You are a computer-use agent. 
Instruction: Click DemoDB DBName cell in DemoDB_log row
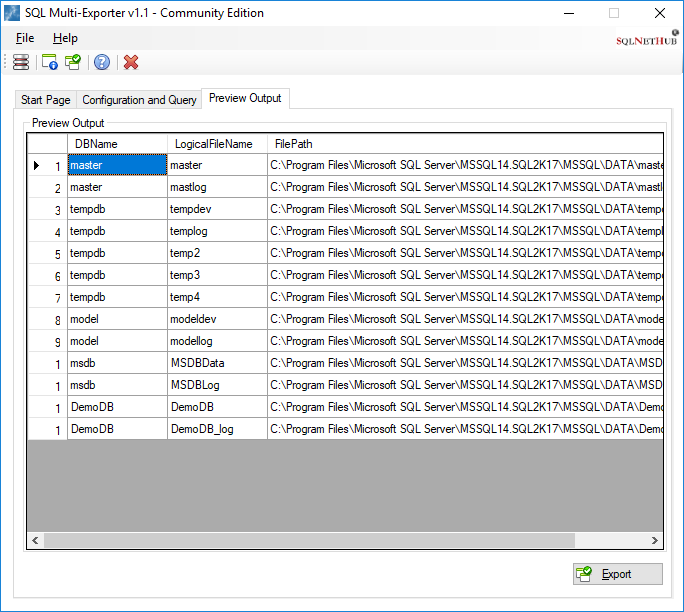click(x=117, y=429)
